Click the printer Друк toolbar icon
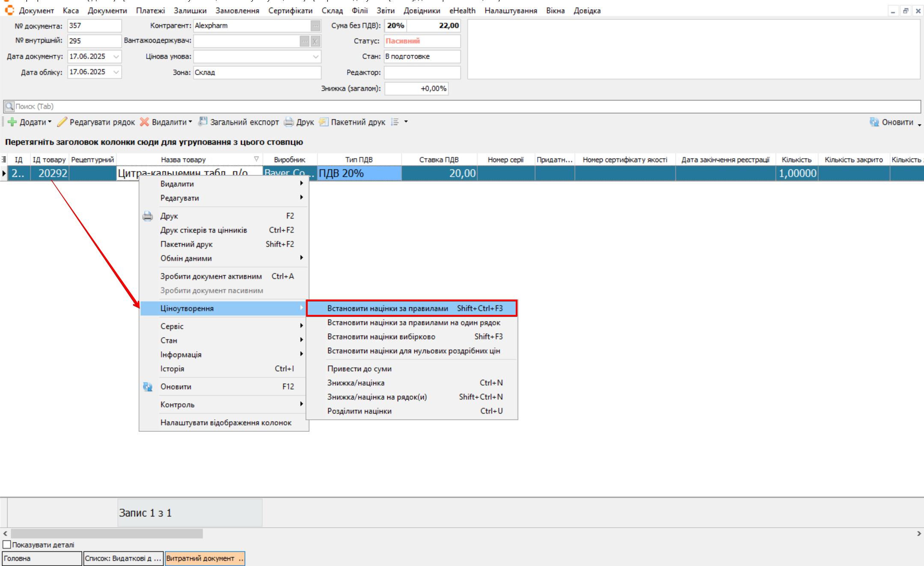 [289, 122]
